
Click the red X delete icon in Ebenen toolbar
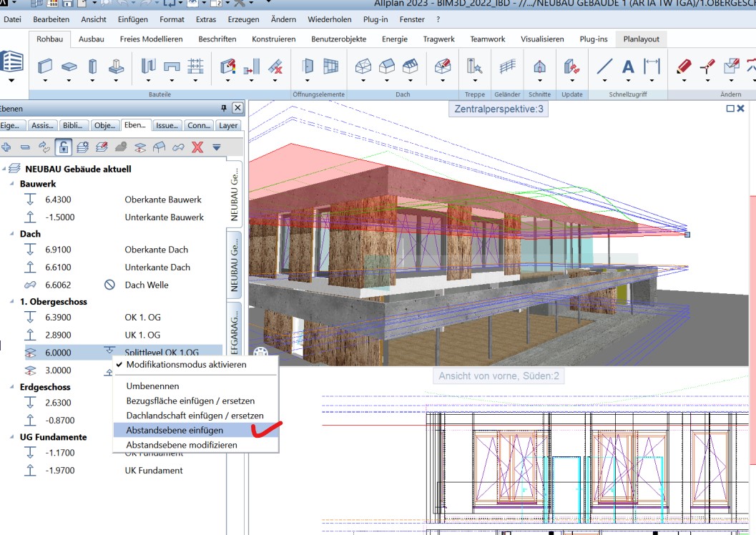click(x=197, y=147)
